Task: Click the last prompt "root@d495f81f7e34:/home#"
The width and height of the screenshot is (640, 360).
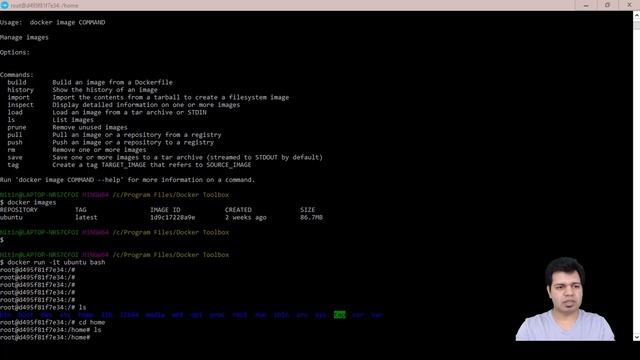Action: point(45,338)
